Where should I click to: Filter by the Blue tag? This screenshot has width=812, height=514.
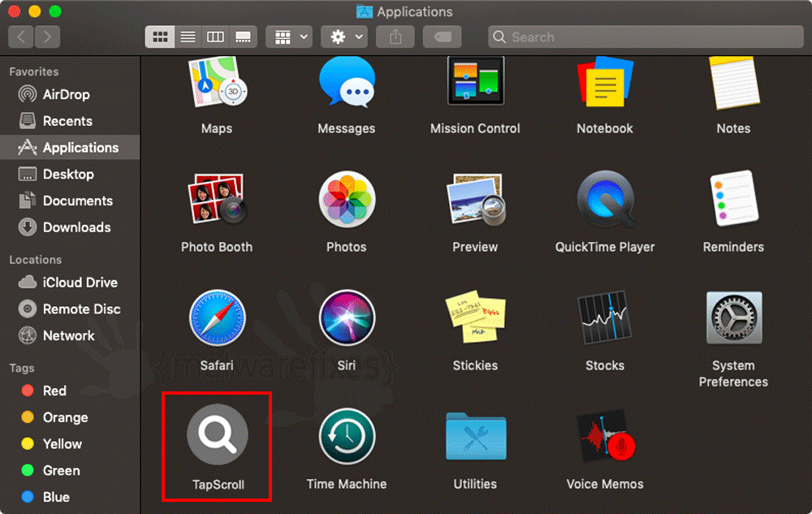[70, 497]
